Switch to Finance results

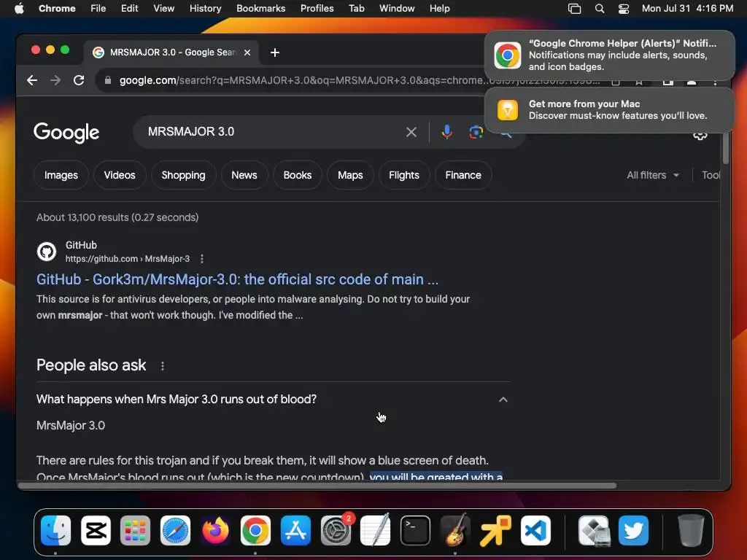(x=463, y=175)
